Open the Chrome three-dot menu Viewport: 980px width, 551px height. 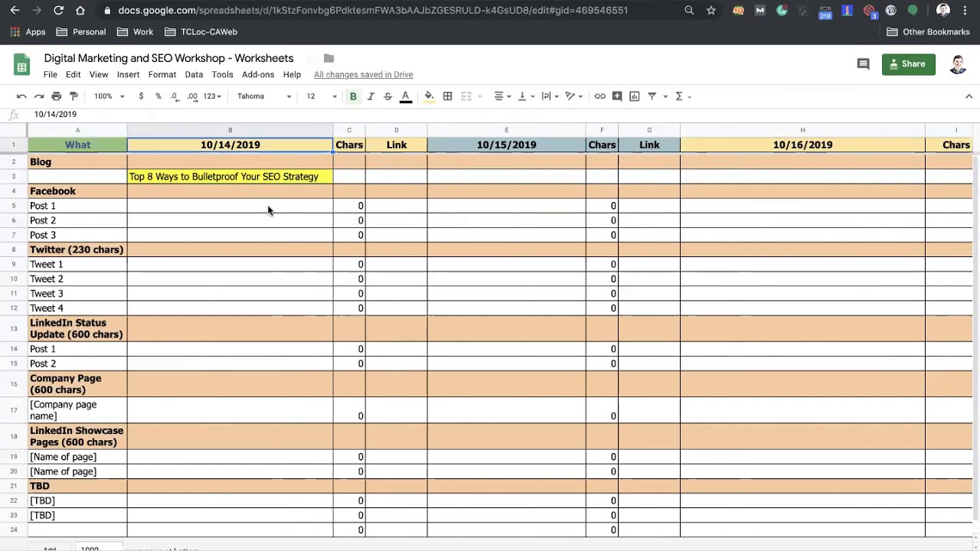coord(966,10)
